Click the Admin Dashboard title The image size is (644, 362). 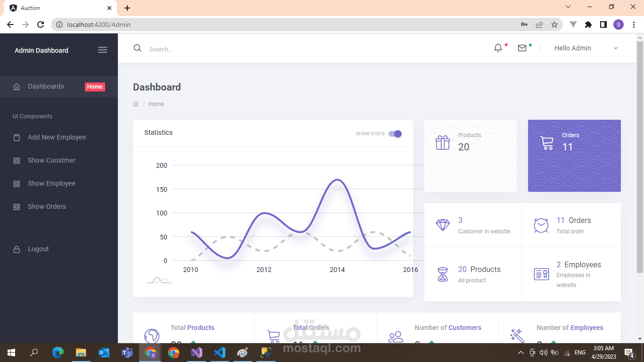pyautogui.click(x=41, y=50)
